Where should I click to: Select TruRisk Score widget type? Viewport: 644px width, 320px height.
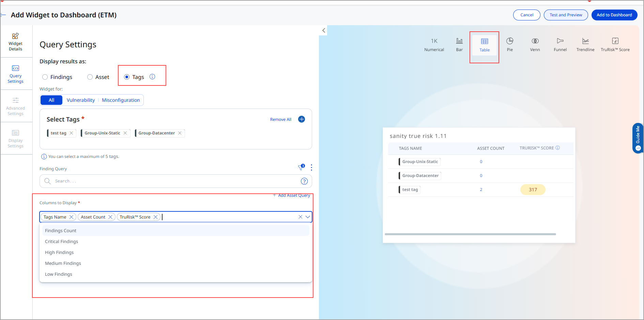tap(615, 45)
